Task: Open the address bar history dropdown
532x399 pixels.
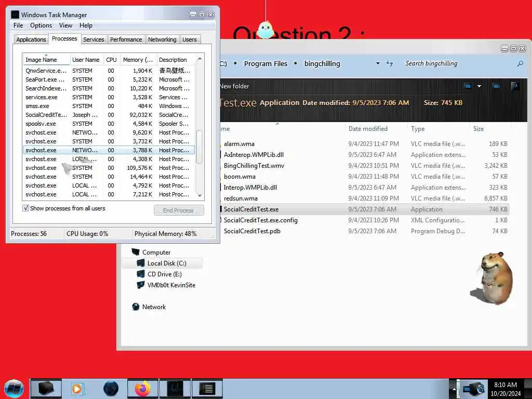Action: coord(378,63)
